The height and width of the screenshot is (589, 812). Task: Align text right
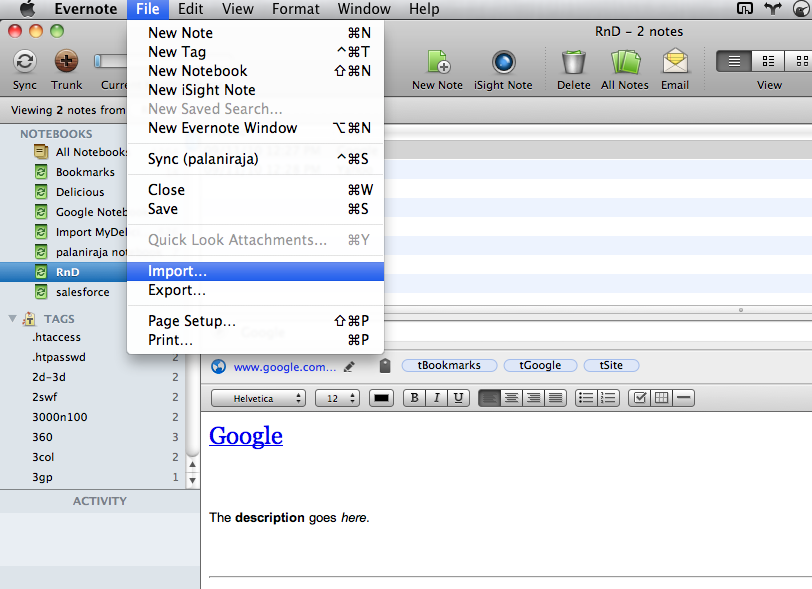tap(533, 398)
